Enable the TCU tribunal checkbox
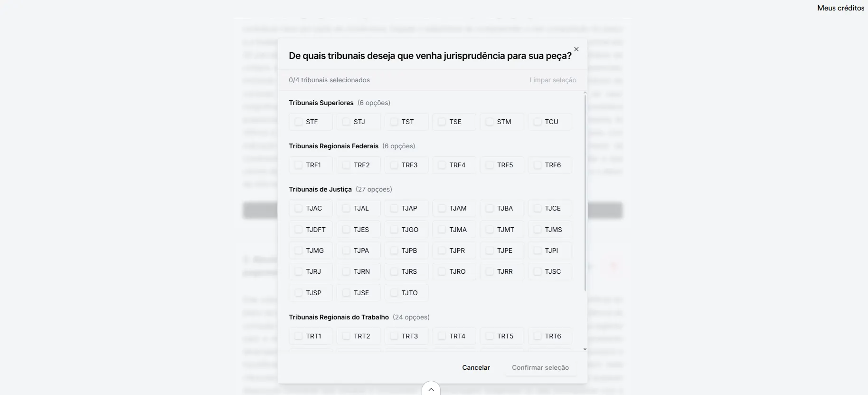The height and width of the screenshot is (395, 868). pos(538,122)
